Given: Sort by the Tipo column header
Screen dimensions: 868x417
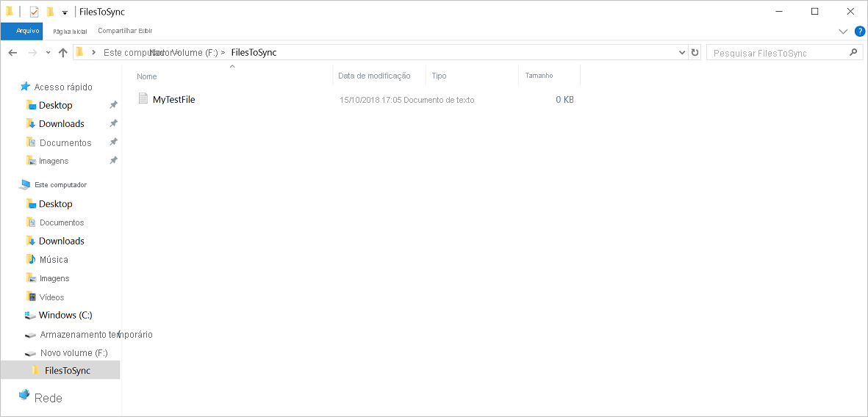Looking at the screenshot, I should click(x=439, y=76).
